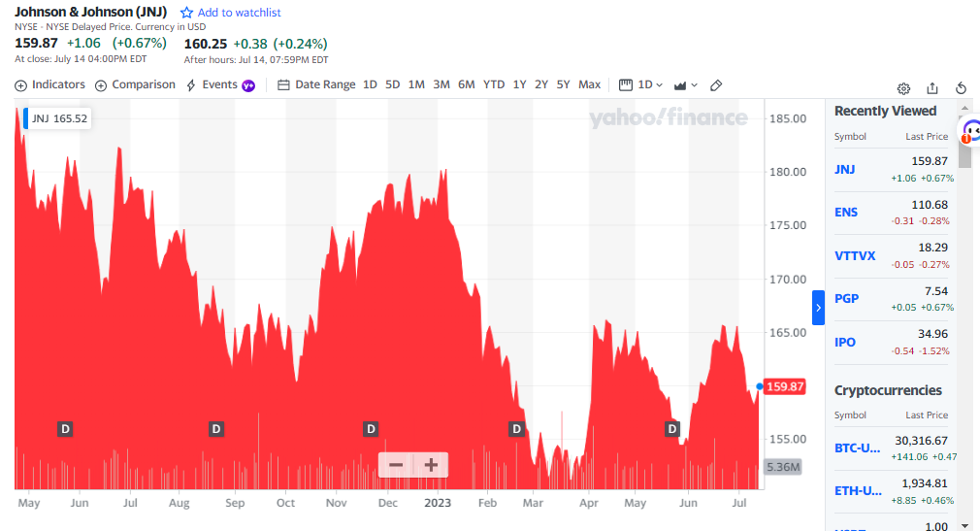This screenshot has height=531, width=980.
Task: Click the Recently Viewed heading
Action: 885,111
